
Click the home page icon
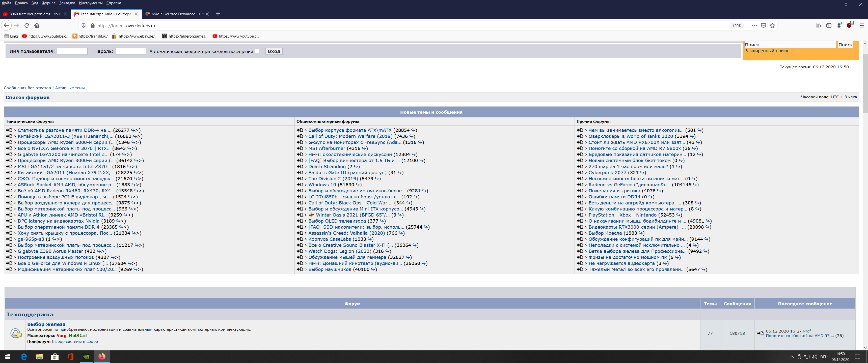(x=37, y=26)
